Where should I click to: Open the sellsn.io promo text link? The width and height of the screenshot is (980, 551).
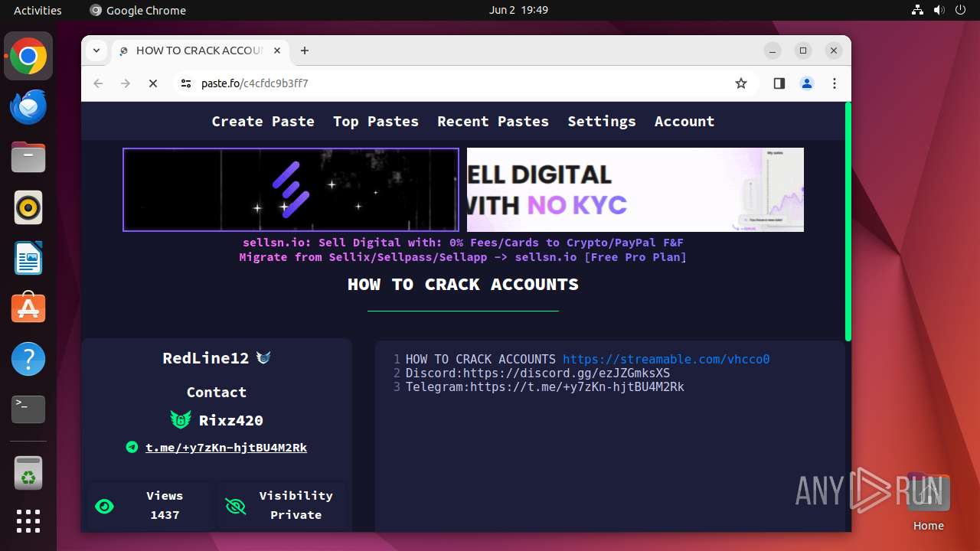pos(463,243)
